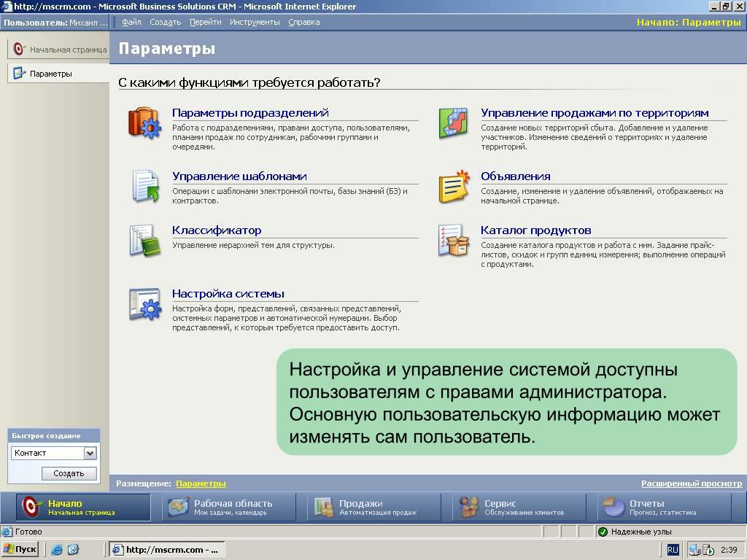Open the Справка menu

(x=304, y=22)
